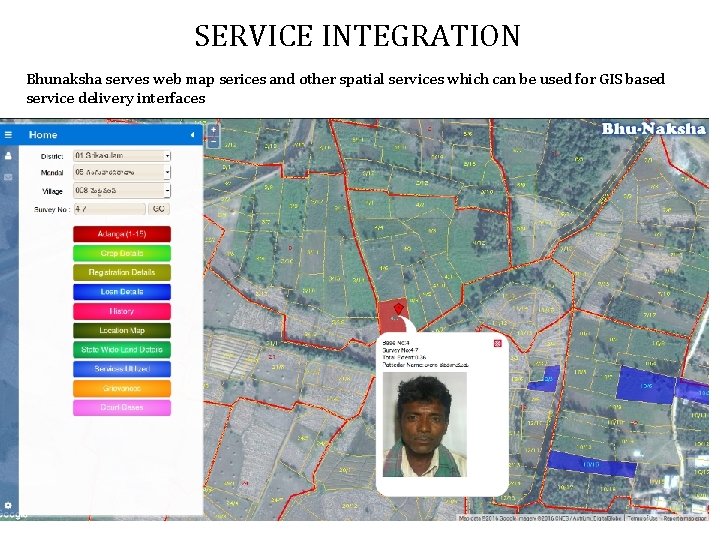
Task: Collapse the Home panel arrow
Action: point(192,135)
